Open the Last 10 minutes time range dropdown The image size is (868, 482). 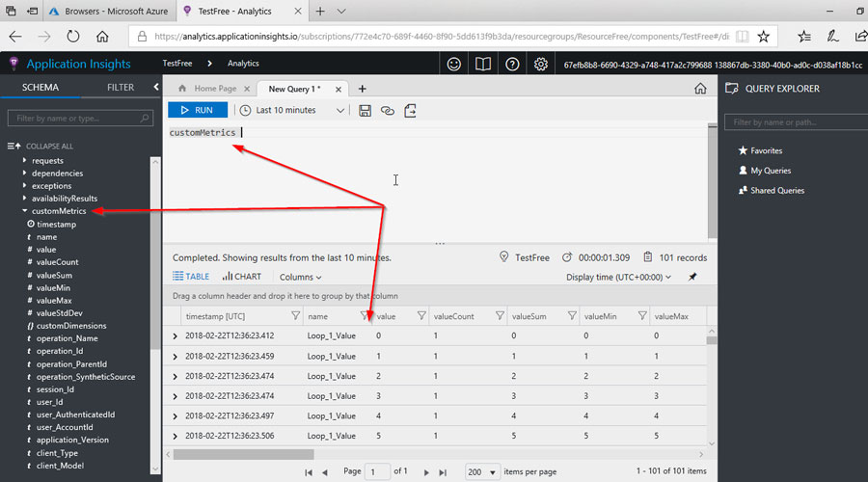click(x=292, y=110)
